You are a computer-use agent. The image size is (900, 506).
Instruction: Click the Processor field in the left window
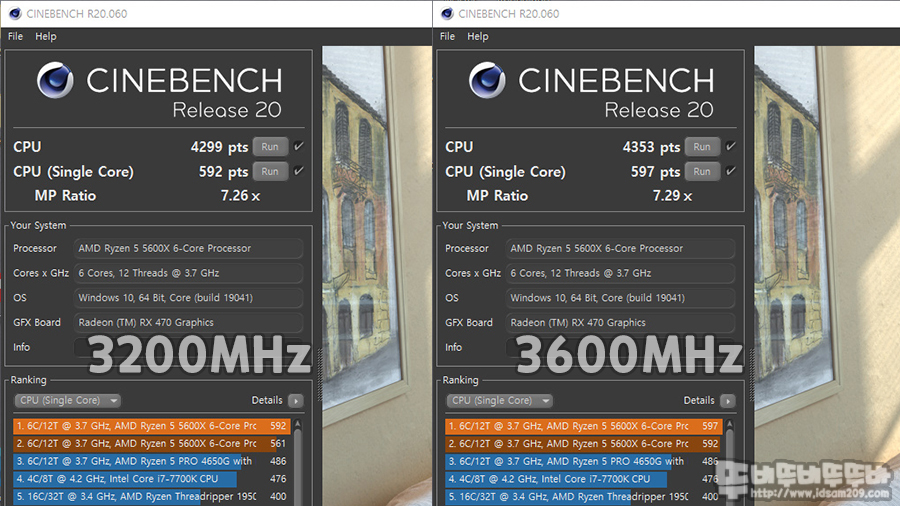[x=188, y=248]
